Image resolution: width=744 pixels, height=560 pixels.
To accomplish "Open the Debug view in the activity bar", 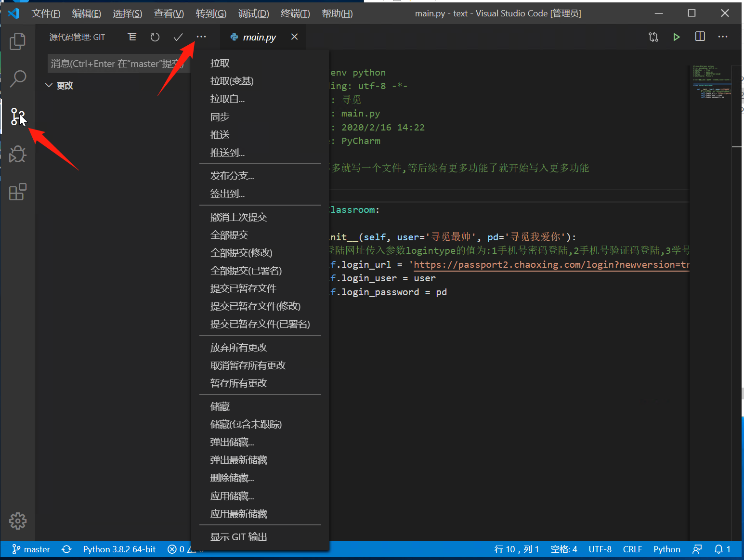I will point(18,154).
